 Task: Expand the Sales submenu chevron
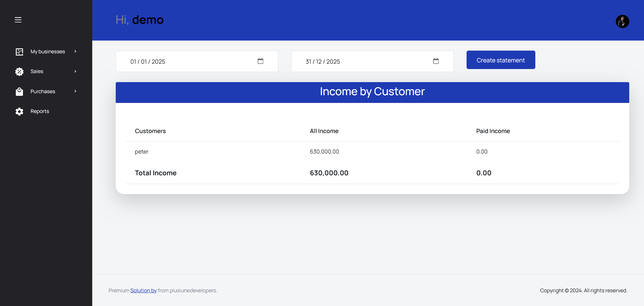(x=74, y=71)
